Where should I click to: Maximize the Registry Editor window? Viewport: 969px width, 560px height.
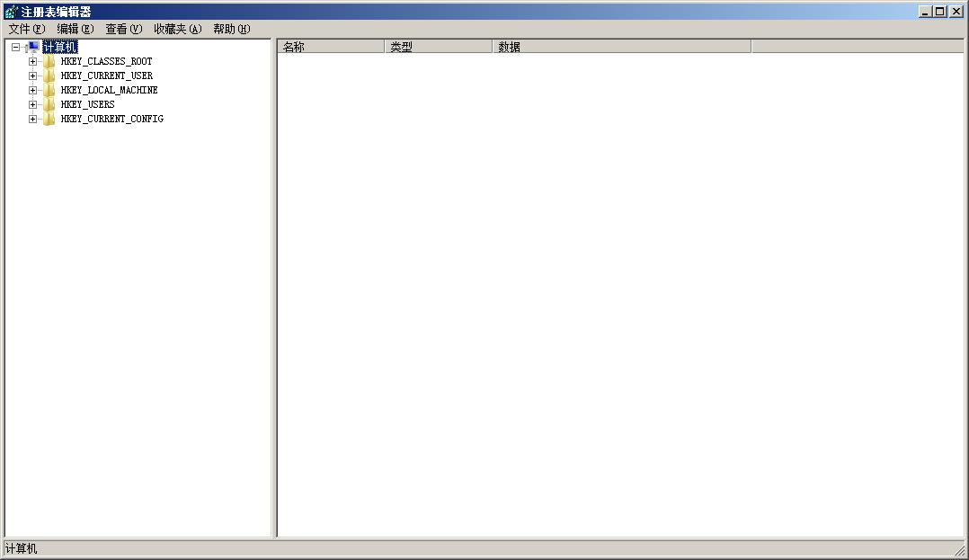coord(940,12)
